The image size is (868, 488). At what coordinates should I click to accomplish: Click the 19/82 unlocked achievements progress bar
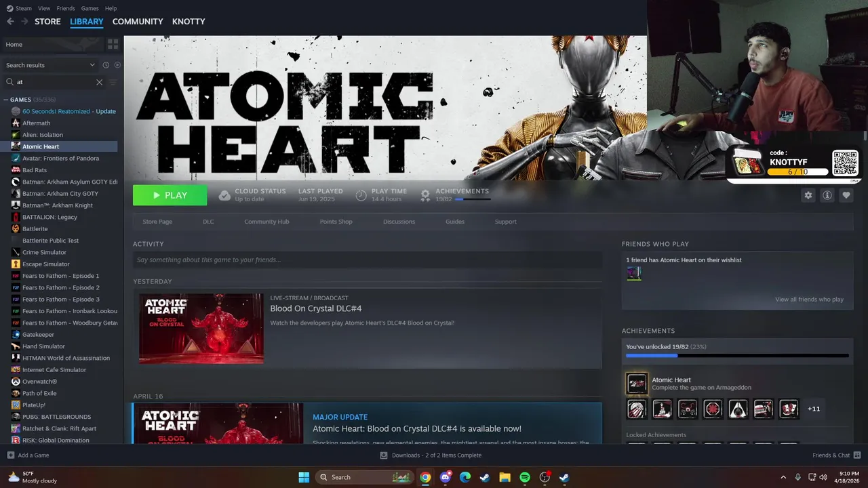737,355
